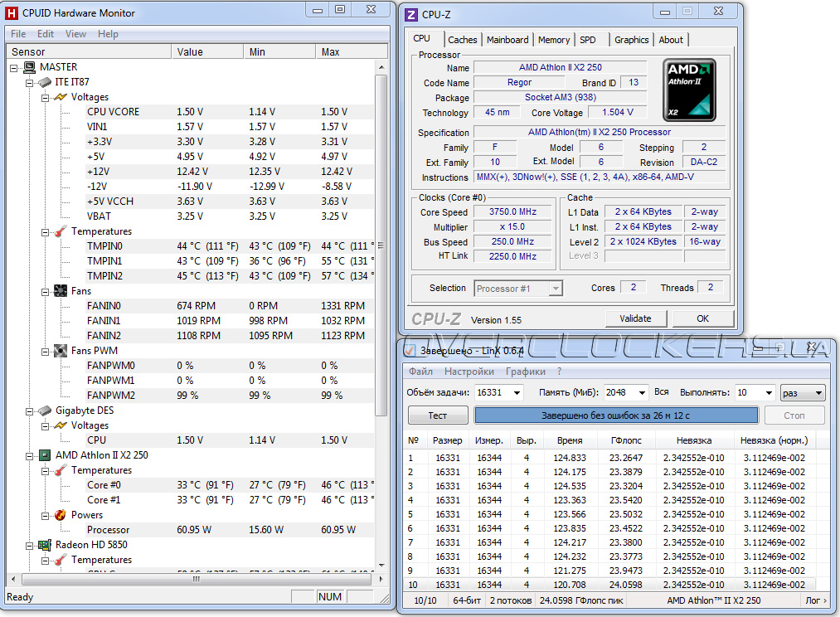This screenshot has height=617, width=840.
Task: Select the Fans icon under ITE IT87
Action: point(61,291)
